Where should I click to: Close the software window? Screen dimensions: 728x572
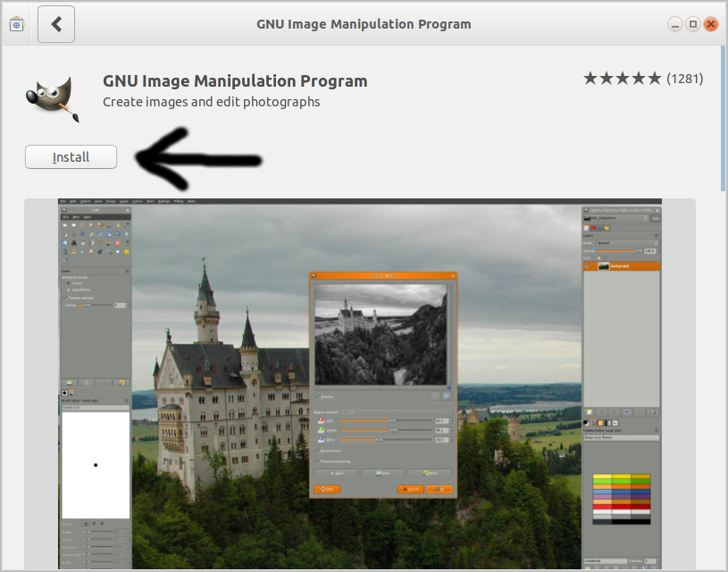coord(711,24)
